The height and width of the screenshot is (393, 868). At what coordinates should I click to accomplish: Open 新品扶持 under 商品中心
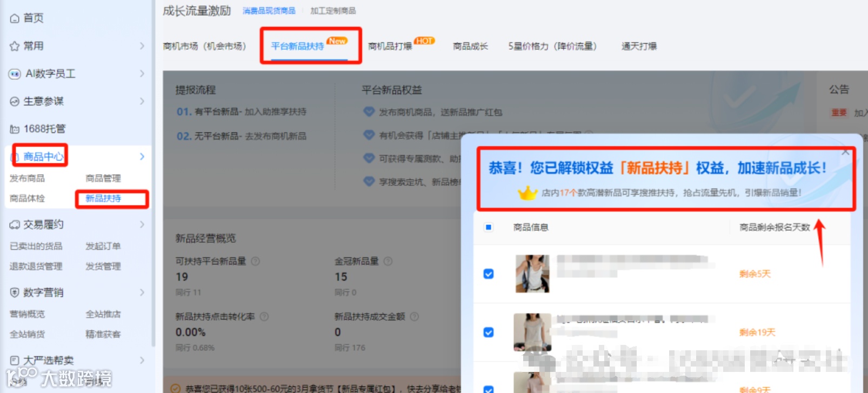[x=103, y=198]
